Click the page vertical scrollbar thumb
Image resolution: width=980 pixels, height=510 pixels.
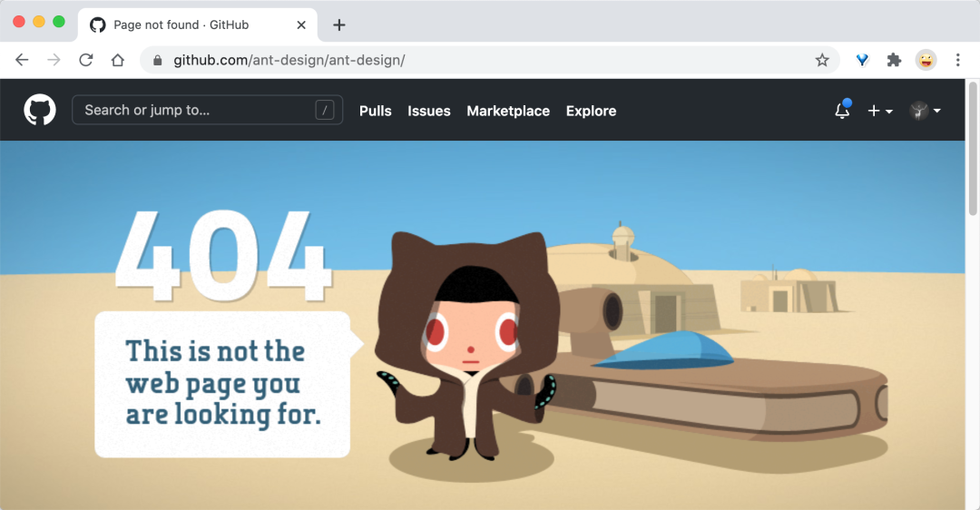[x=973, y=149]
